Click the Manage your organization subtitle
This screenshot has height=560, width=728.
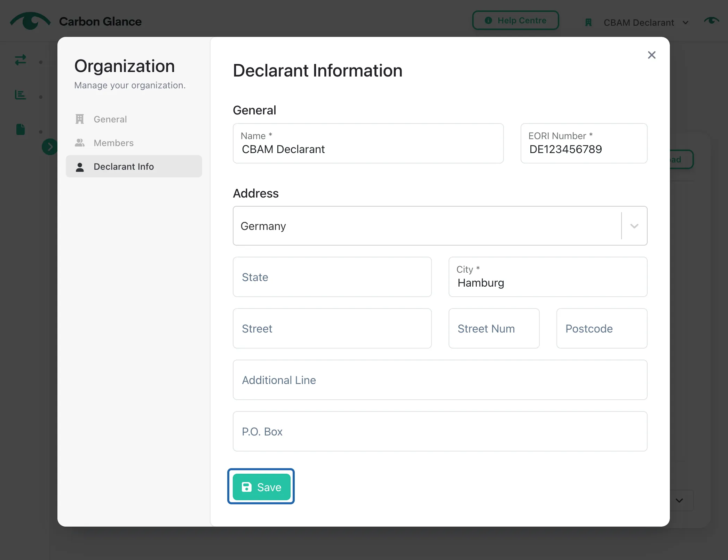tap(130, 86)
